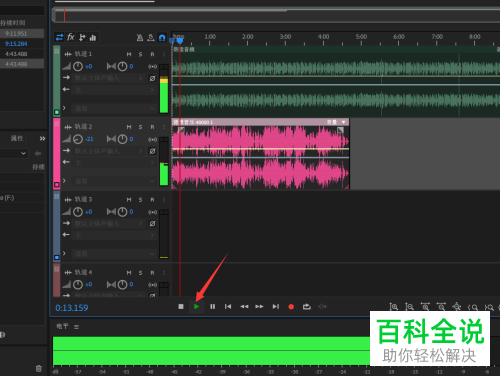Open track 3 input dropdown
The width and height of the screenshot is (500, 376).
(109, 224)
